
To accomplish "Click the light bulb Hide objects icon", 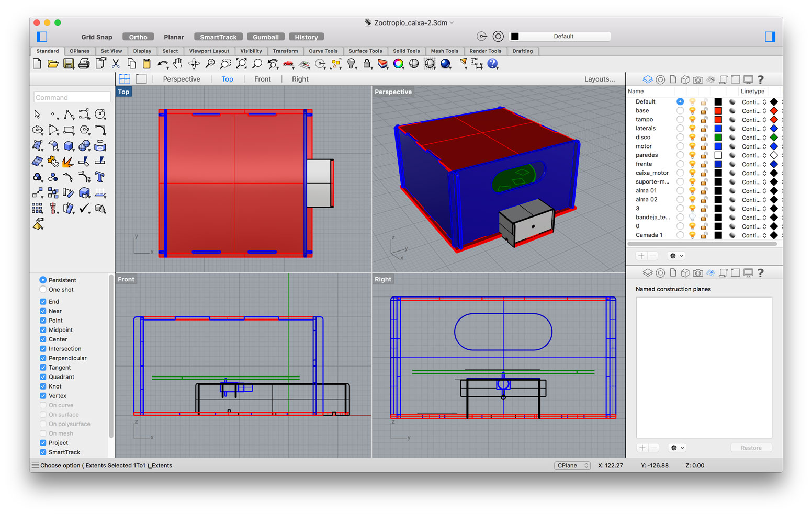I will tap(352, 64).
